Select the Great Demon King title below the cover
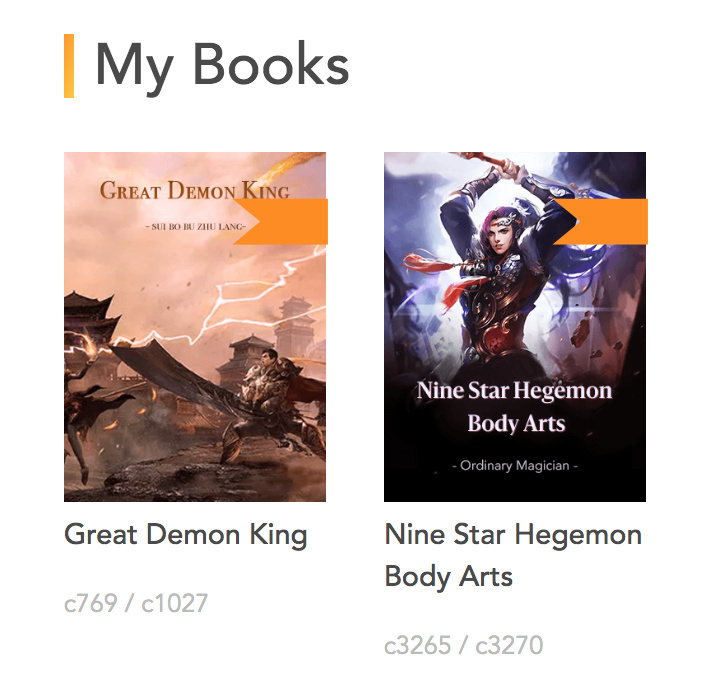 click(x=186, y=535)
